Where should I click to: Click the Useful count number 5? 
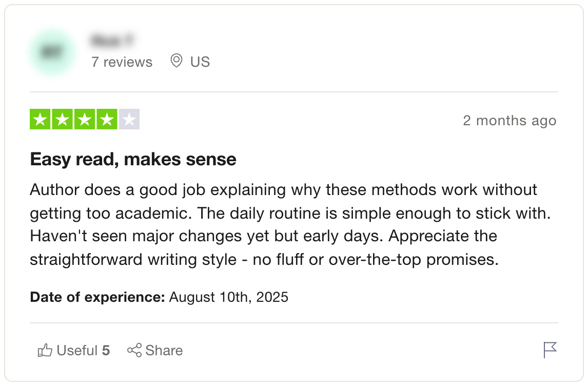106,351
